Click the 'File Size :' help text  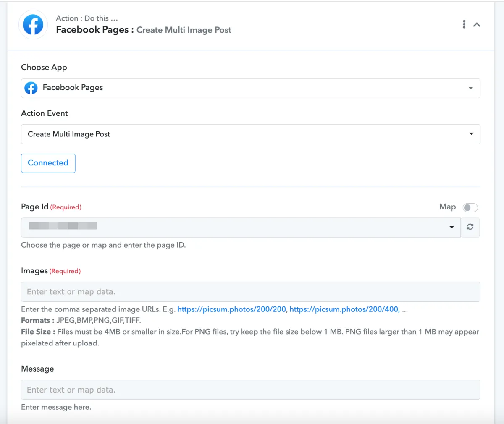coord(250,338)
